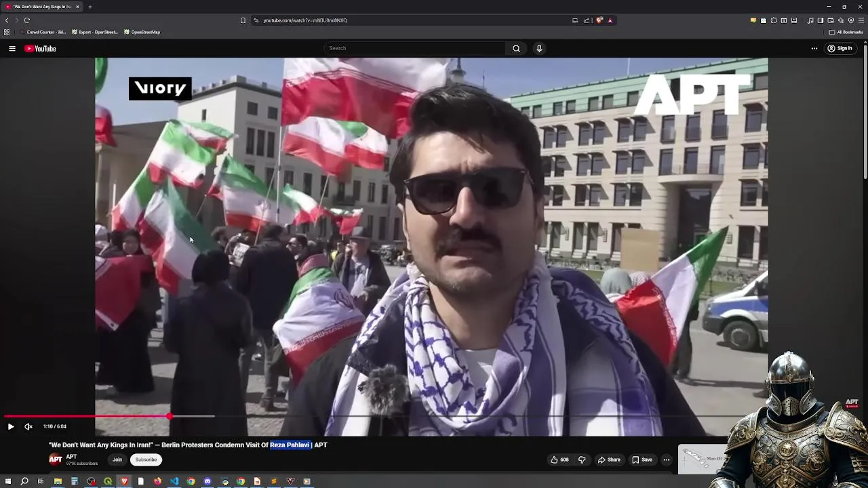The height and width of the screenshot is (488, 868).
Task: Open File Explorer from taskbar
Action: tap(58, 481)
